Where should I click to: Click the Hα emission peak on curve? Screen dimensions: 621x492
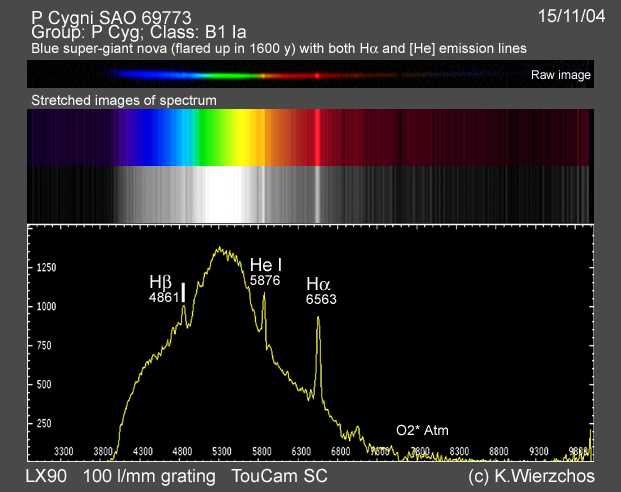pos(318,318)
